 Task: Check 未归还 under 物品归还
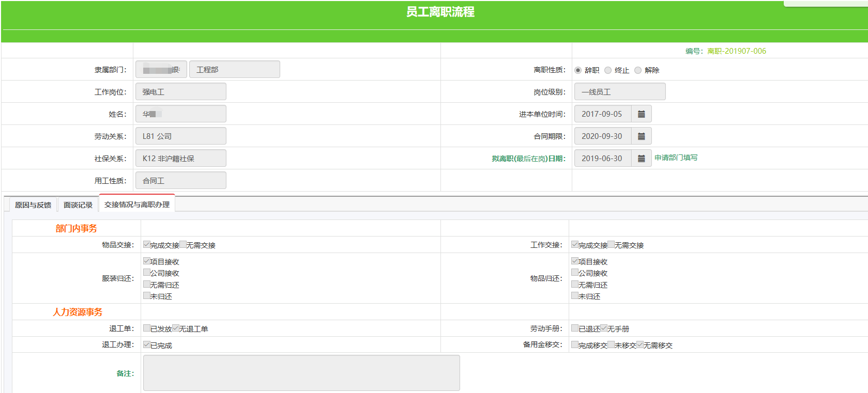tap(575, 296)
